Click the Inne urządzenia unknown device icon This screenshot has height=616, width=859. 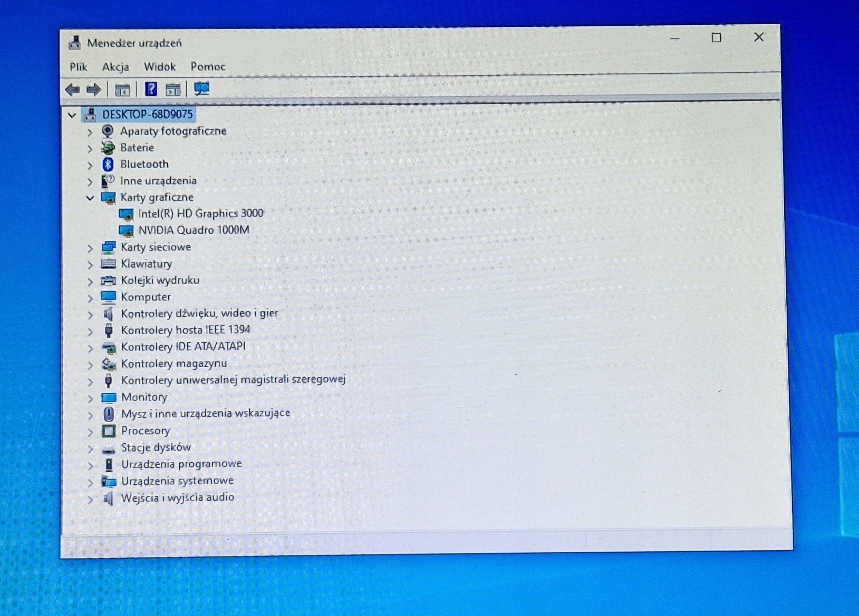(x=108, y=181)
